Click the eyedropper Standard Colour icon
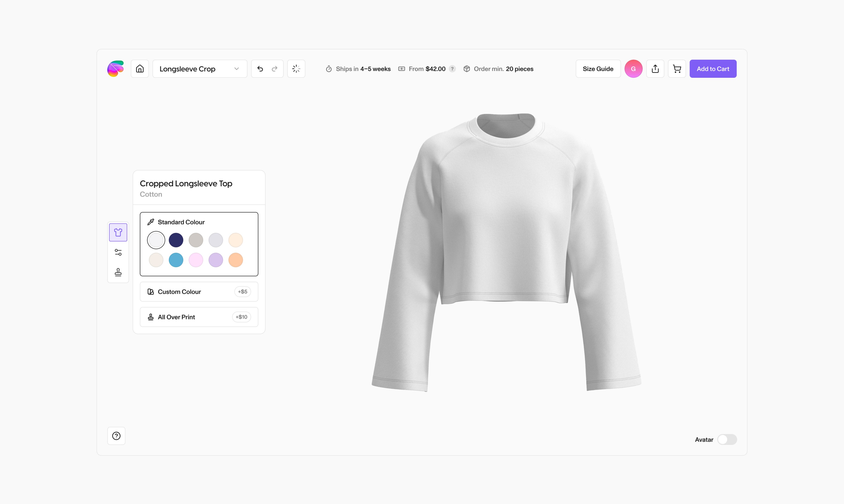Image resolution: width=844 pixels, height=504 pixels. tap(151, 222)
